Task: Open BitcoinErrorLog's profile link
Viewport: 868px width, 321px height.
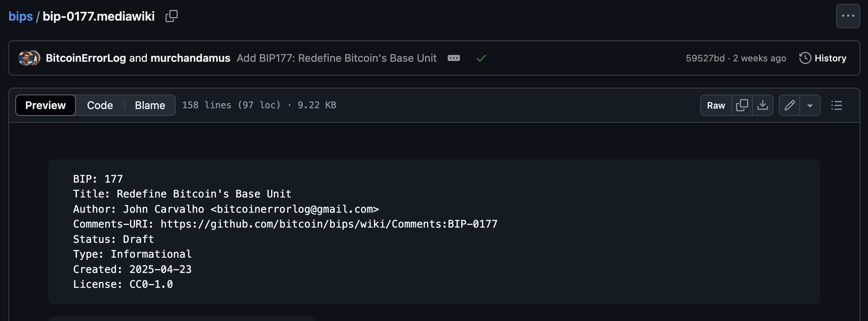Action: pos(86,58)
